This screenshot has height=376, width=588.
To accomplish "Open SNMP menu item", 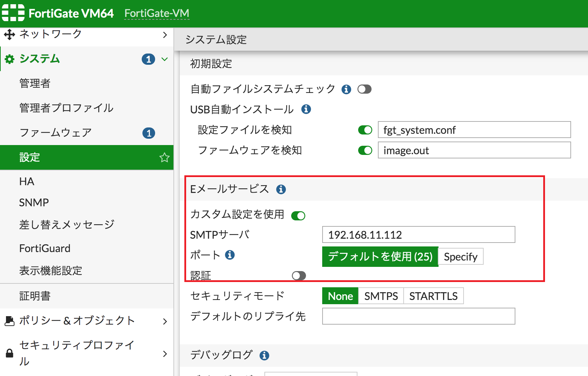I will click(x=87, y=202).
